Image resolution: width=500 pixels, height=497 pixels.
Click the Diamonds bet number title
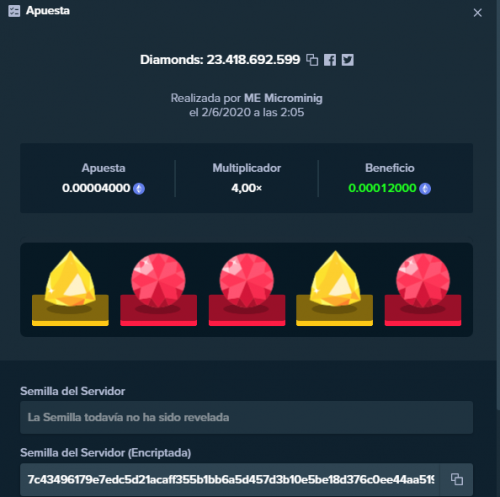coord(220,60)
